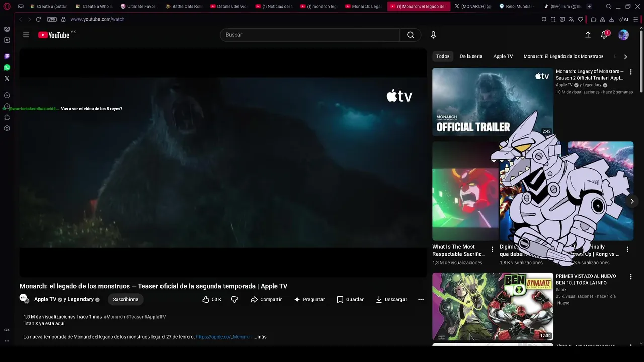Start voice search with microphone icon
The image size is (644, 362).
click(433, 35)
